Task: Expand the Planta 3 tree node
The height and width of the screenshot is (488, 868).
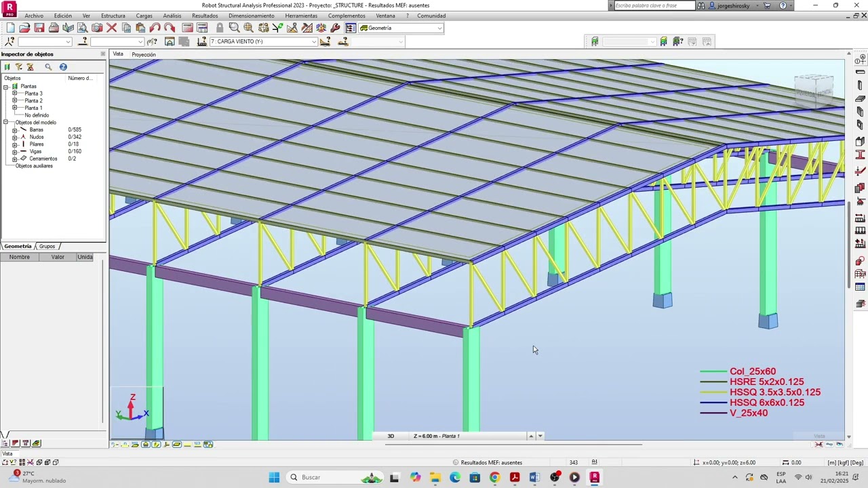Action: click(15, 94)
